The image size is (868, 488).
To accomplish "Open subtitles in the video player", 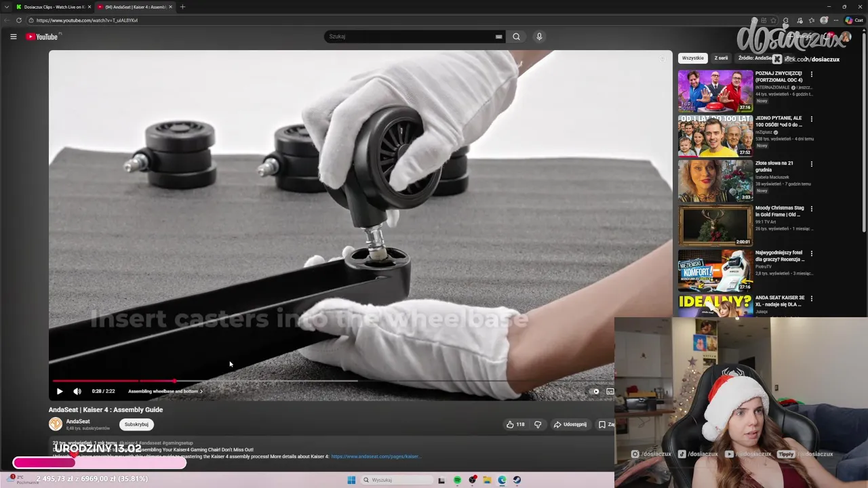I will 610,391.
